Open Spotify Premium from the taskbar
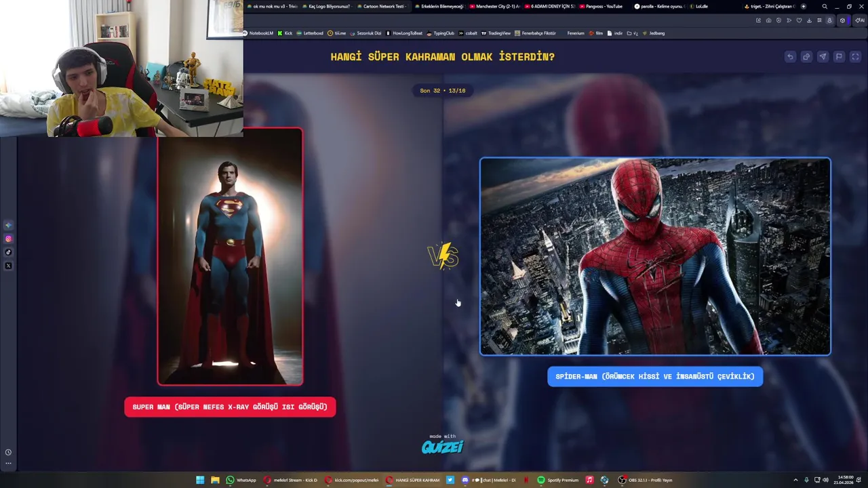The height and width of the screenshot is (488, 868). (x=557, y=480)
